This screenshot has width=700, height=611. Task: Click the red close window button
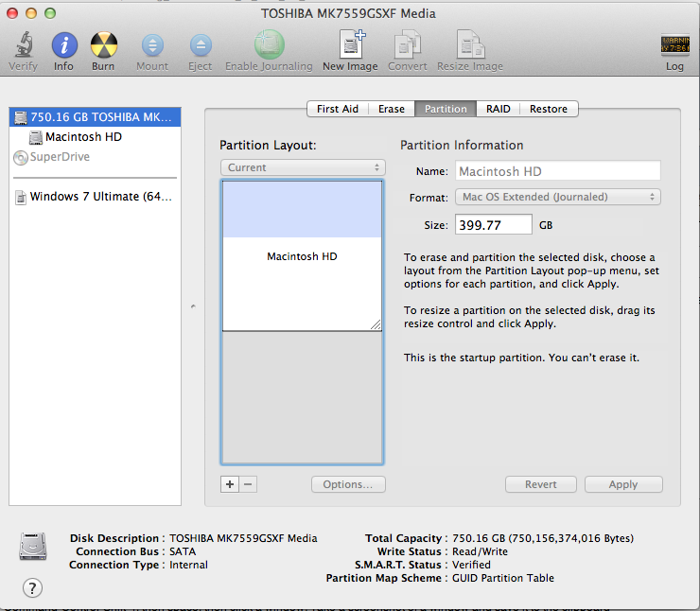click(12, 13)
